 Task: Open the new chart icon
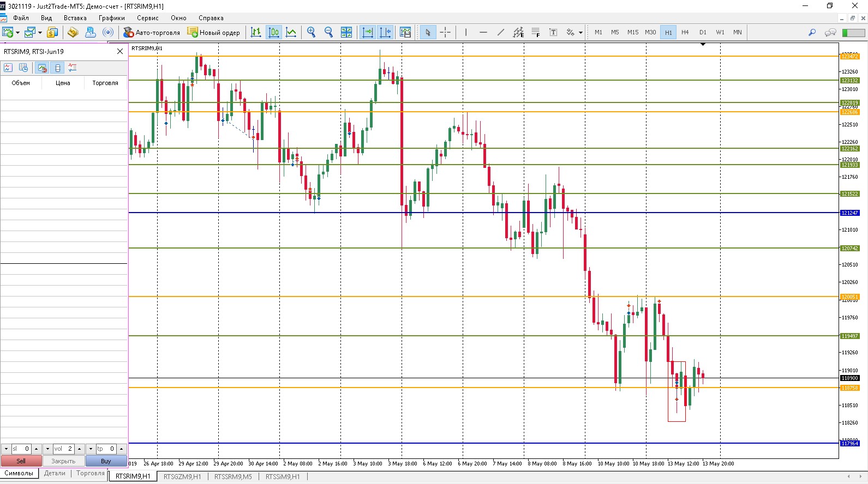[8, 32]
